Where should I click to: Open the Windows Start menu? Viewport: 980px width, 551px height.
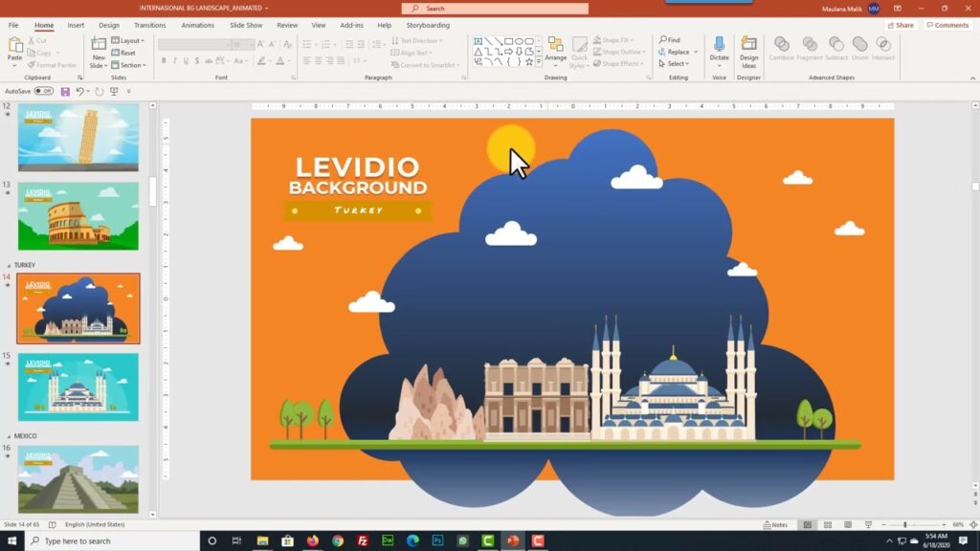(x=11, y=540)
